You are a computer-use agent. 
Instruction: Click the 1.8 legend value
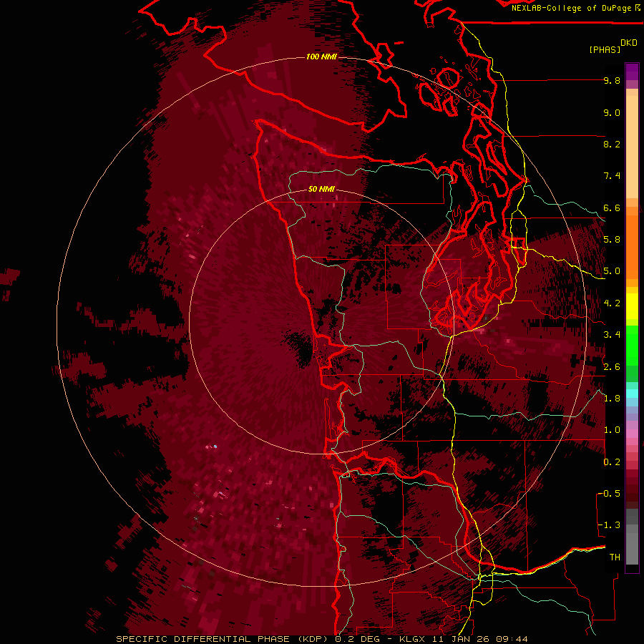[612, 399]
